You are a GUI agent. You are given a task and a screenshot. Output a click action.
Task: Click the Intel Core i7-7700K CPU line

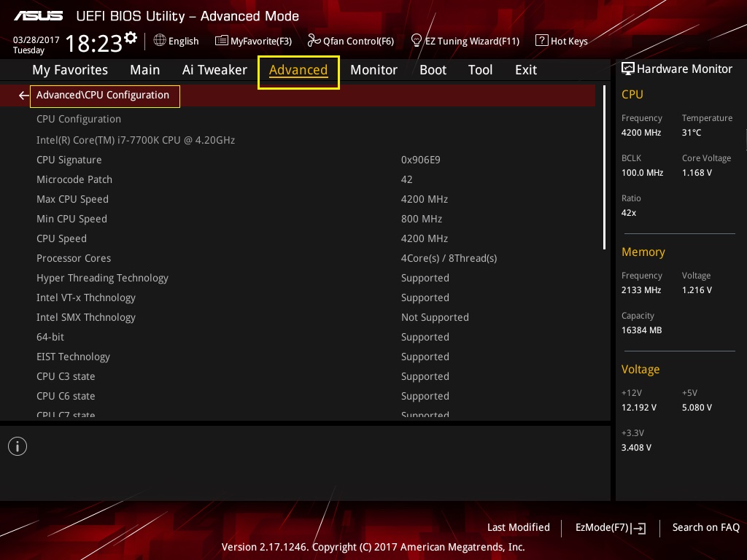(136, 140)
